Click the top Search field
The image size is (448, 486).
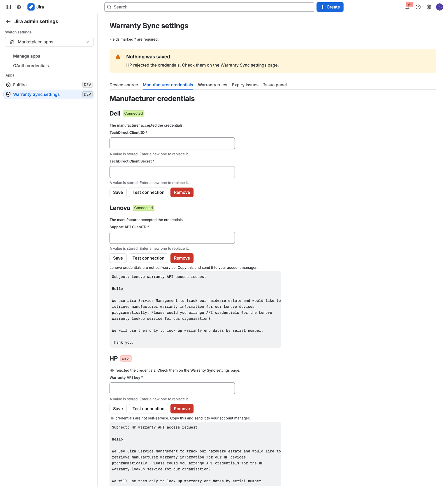tap(209, 7)
